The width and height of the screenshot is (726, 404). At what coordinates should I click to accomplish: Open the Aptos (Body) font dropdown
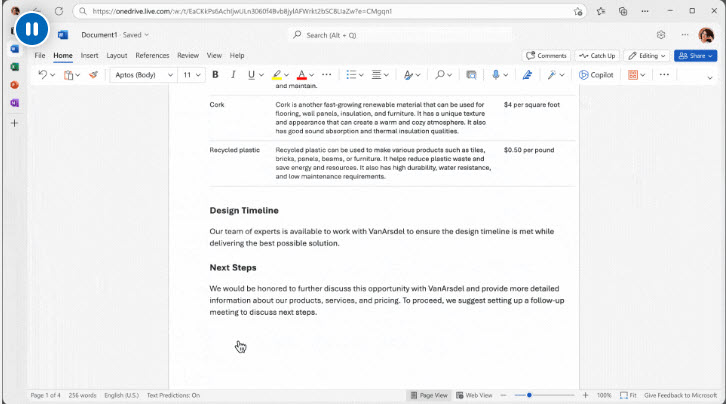[143, 75]
